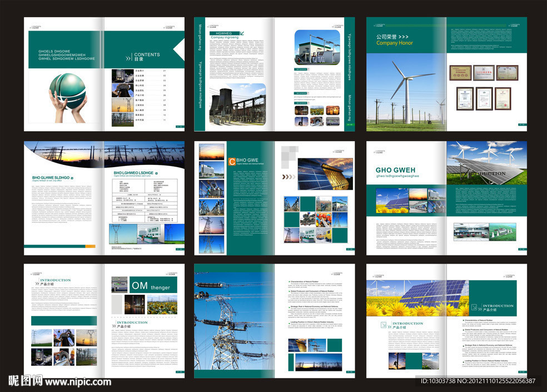Open the sunflowers and solar panel banner
Image resolution: width=547 pixels, height=392 pixels.
pyautogui.click(x=417, y=298)
